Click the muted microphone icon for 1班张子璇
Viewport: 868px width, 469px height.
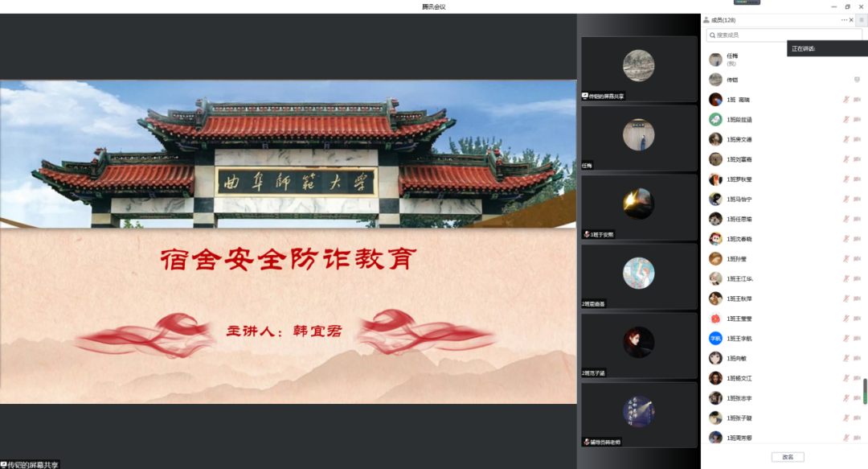click(x=845, y=418)
